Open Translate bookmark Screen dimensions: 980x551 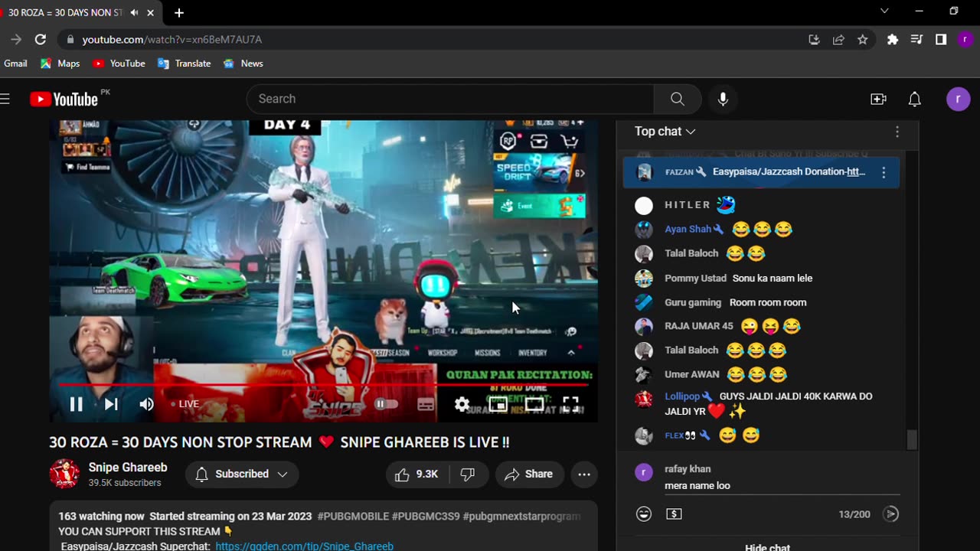click(184, 64)
